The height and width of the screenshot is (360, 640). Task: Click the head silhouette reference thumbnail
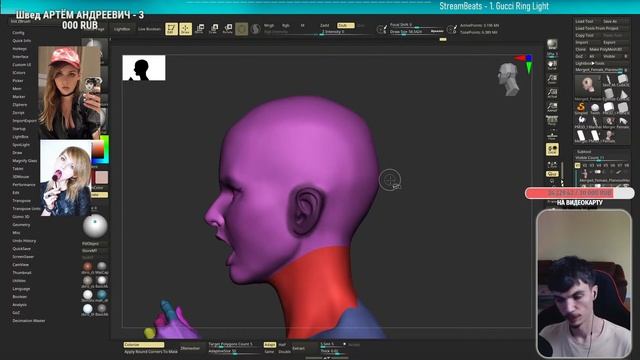pos(144,67)
